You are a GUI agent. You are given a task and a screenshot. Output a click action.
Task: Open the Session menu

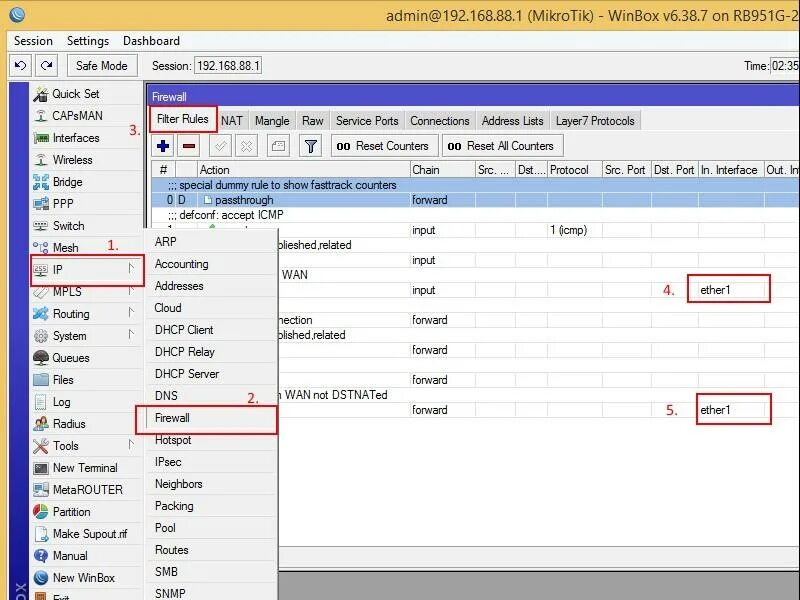pyautogui.click(x=33, y=41)
